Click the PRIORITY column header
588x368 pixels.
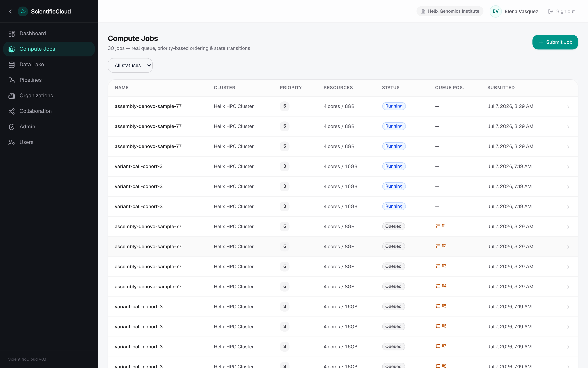point(291,88)
